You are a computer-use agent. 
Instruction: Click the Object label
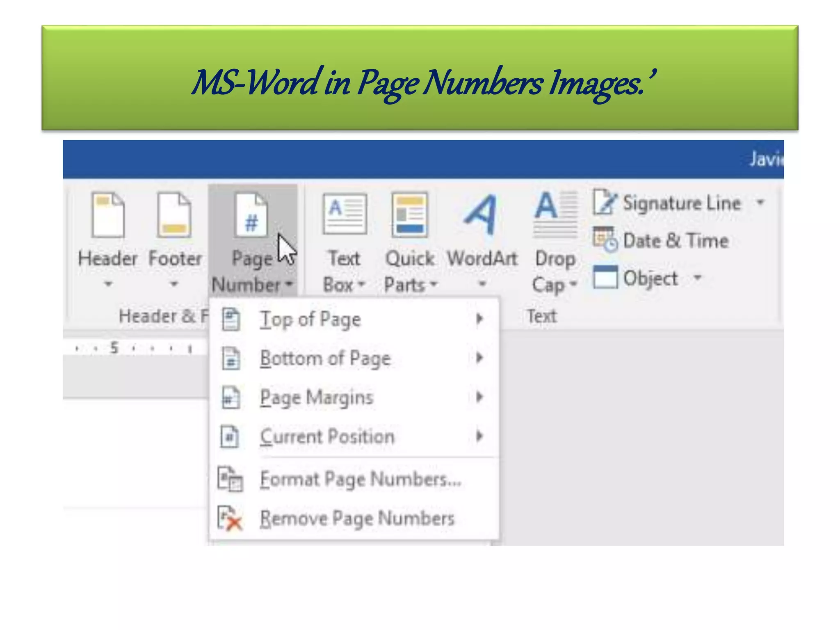click(x=651, y=279)
